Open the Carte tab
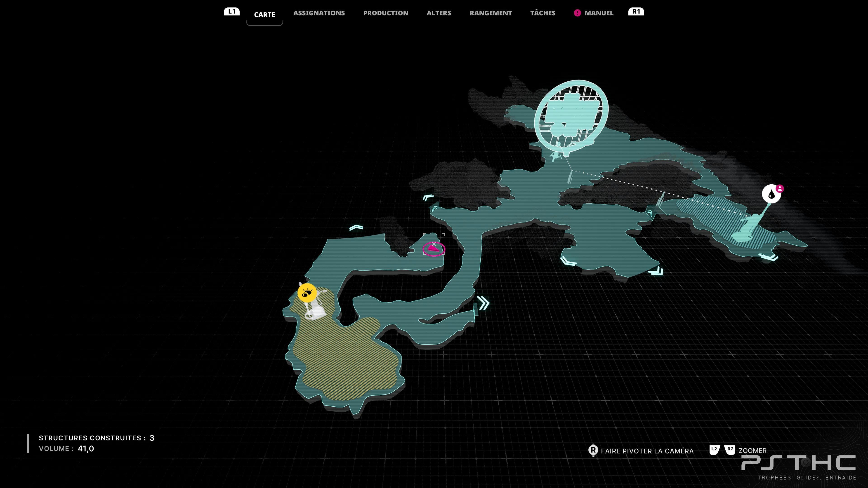The height and width of the screenshot is (488, 868). [x=264, y=14]
